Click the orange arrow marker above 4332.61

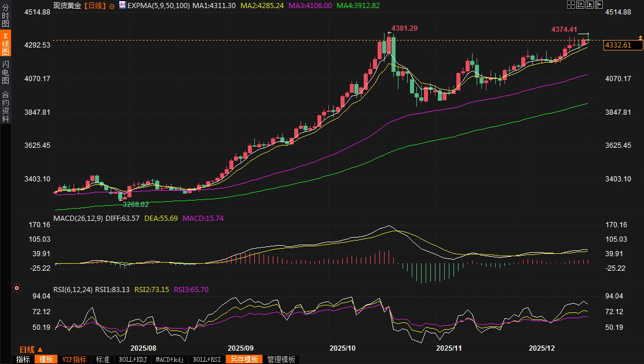pos(640,37)
